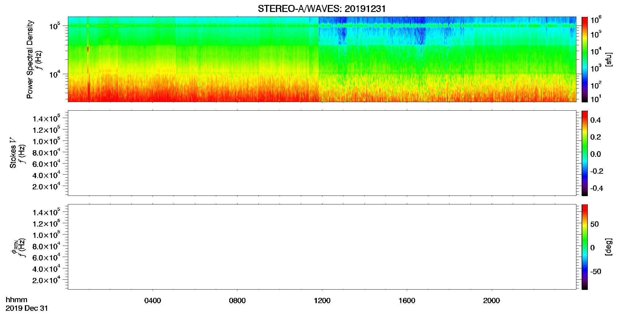Select the power spectral density colorbar
Viewport: 644px width, 332px height.
coord(585,59)
